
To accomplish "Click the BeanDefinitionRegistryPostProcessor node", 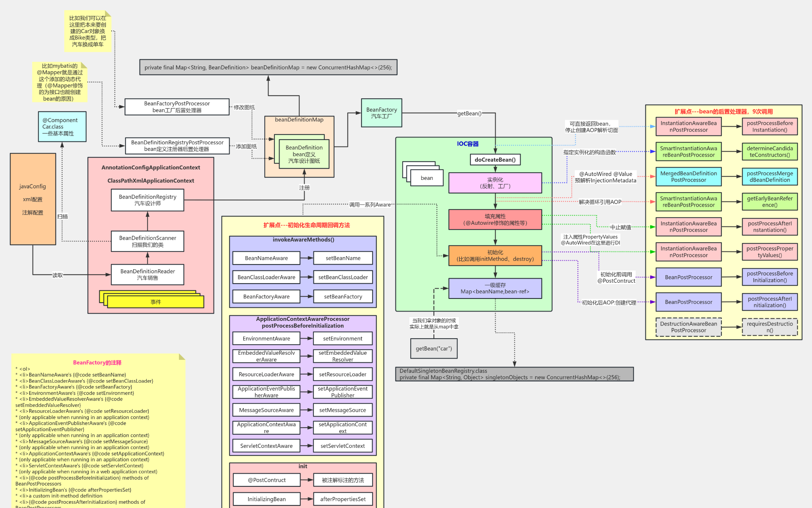I will point(177,146).
